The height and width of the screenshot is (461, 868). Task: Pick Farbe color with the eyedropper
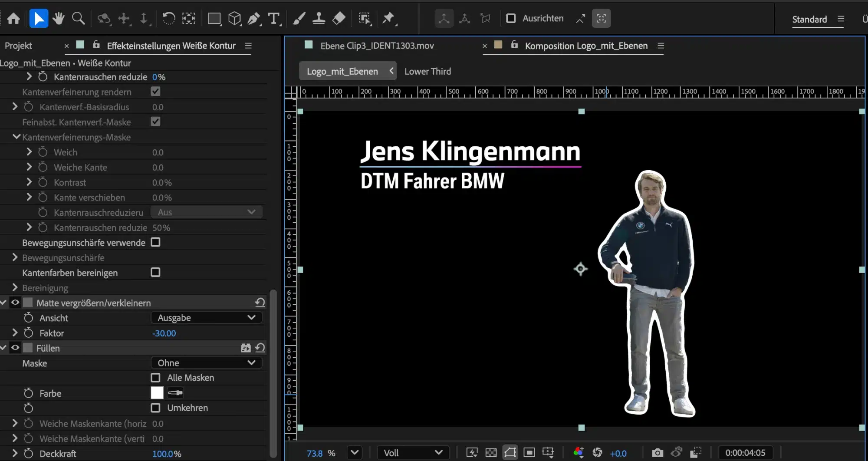(x=175, y=393)
